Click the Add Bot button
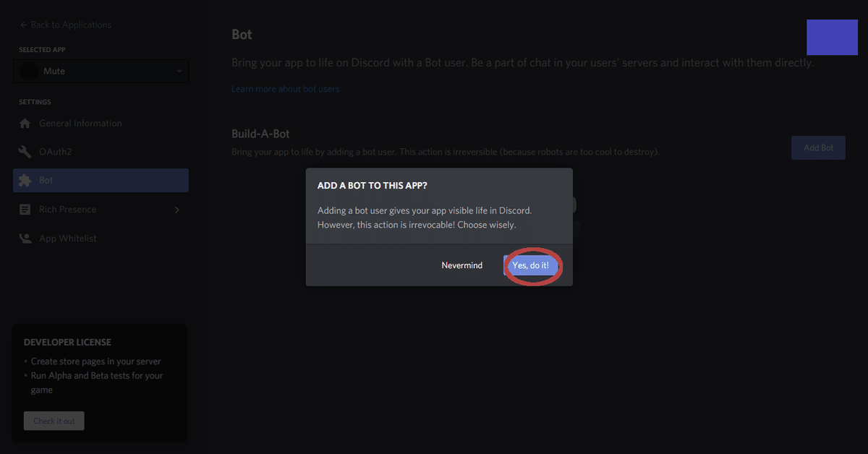This screenshot has height=454, width=868. pyautogui.click(x=818, y=147)
